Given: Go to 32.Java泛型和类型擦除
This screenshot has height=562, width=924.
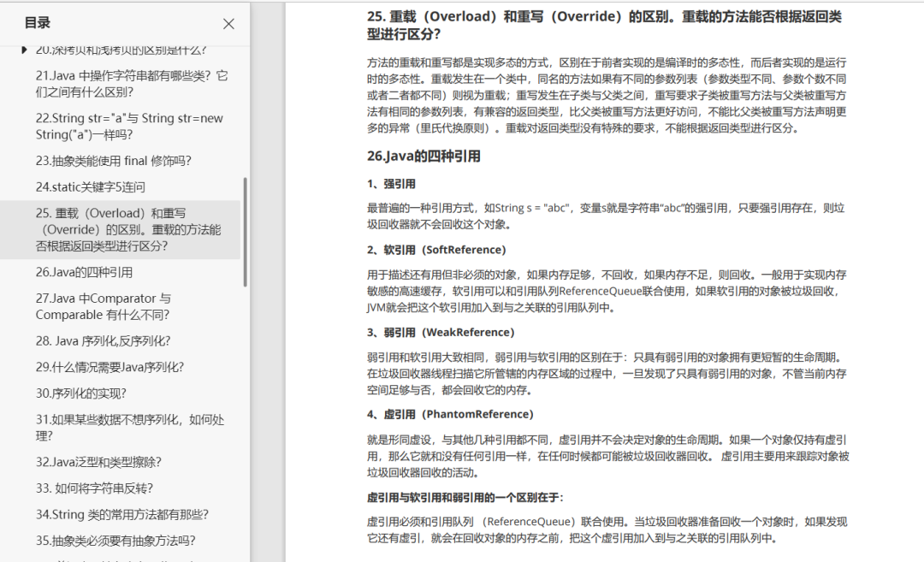Looking at the screenshot, I should pos(98,462).
